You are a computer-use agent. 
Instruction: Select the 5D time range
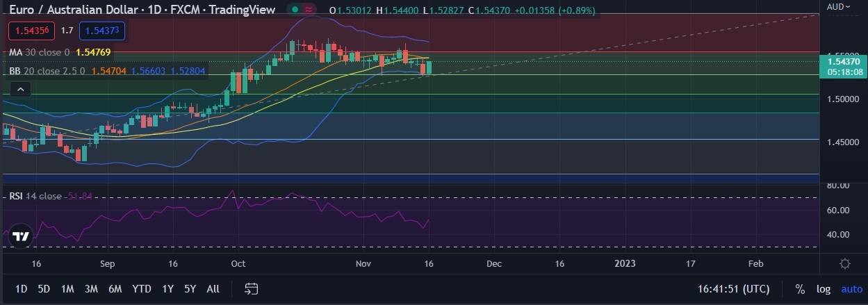pos(44,288)
